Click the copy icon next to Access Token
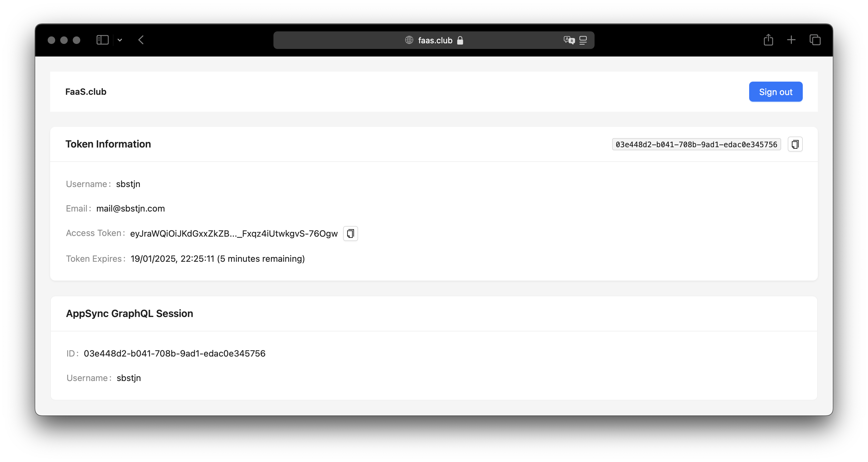Screen dimensions: 868x462 [350, 233]
